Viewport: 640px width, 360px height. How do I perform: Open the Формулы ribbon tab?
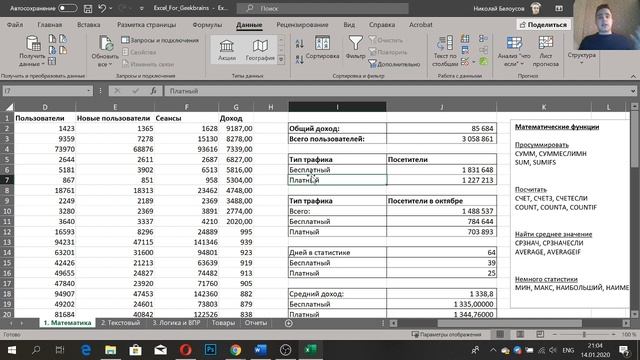(207, 24)
